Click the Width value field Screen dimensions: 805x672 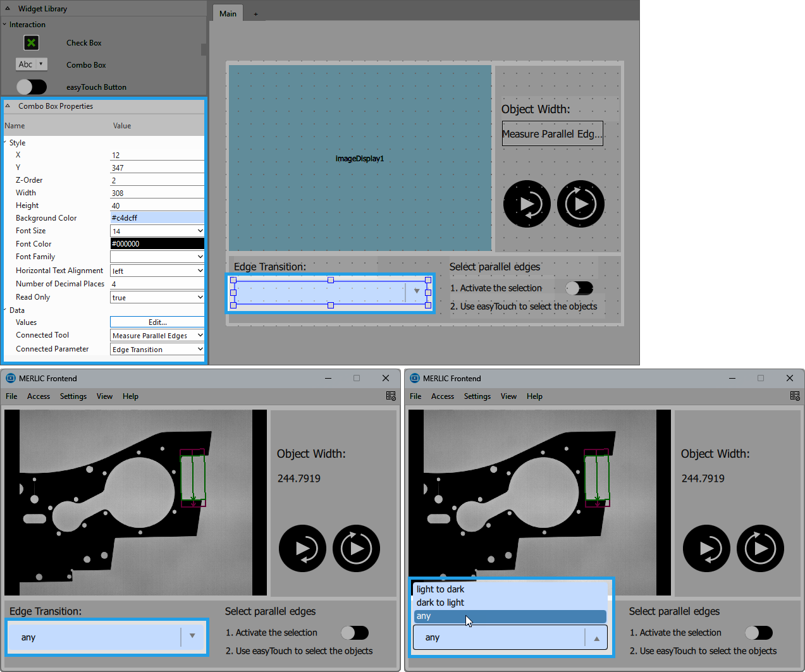coord(157,193)
